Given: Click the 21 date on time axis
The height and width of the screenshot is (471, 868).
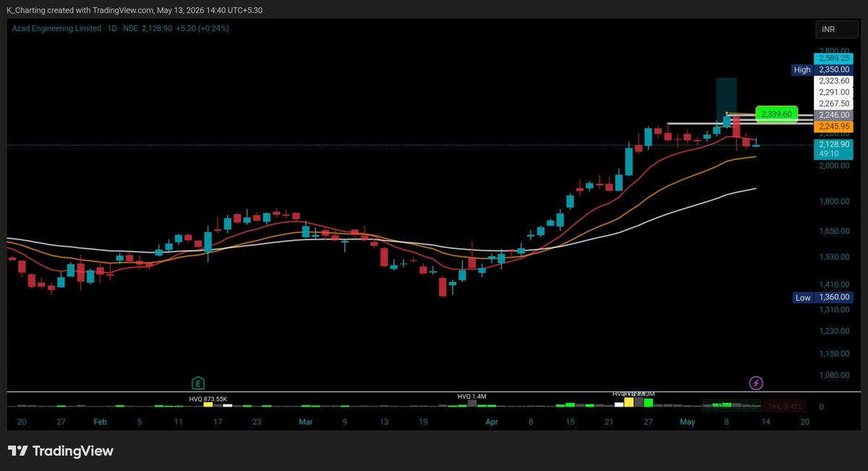Looking at the screenshot, I should (x=609, y=421).
